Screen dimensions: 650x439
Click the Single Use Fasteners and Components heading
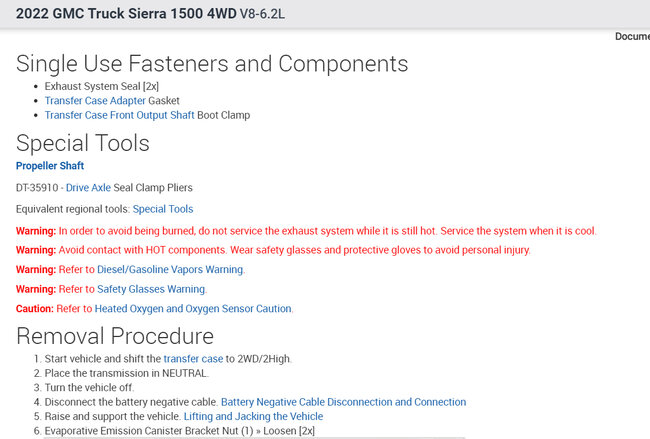click(212, 64)
